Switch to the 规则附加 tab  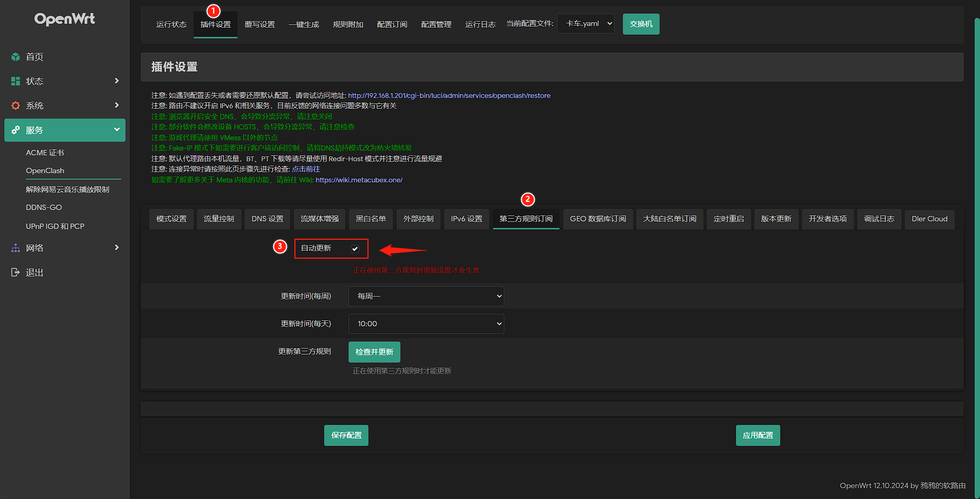click(348, 24)
